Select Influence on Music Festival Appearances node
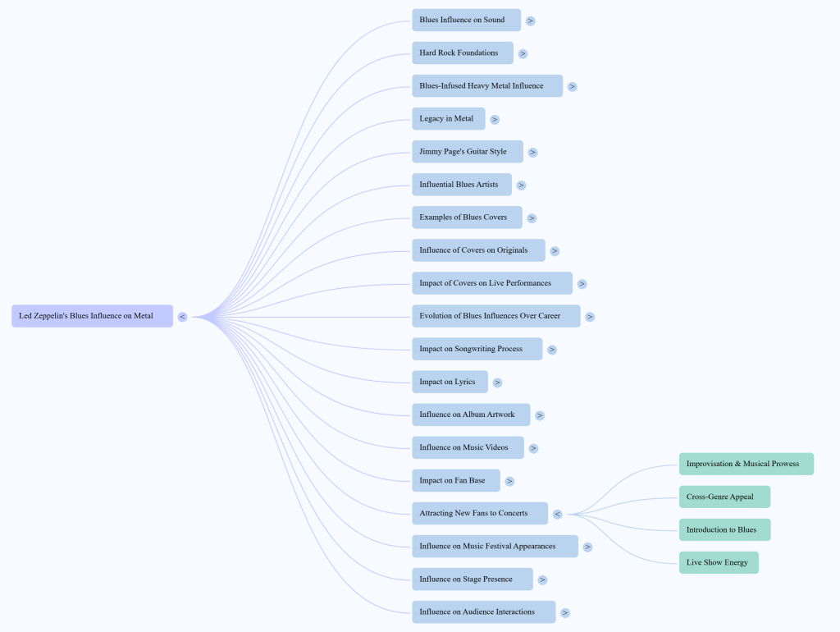 point(495,547)
